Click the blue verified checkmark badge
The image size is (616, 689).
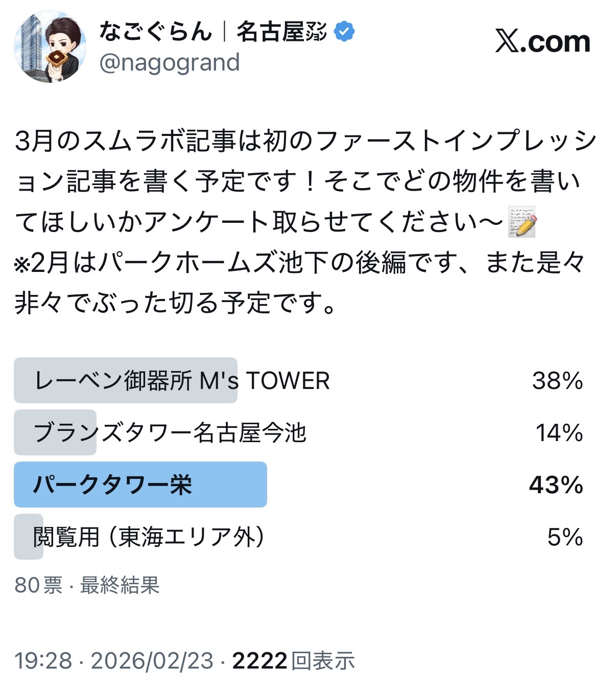click(344, 32)
